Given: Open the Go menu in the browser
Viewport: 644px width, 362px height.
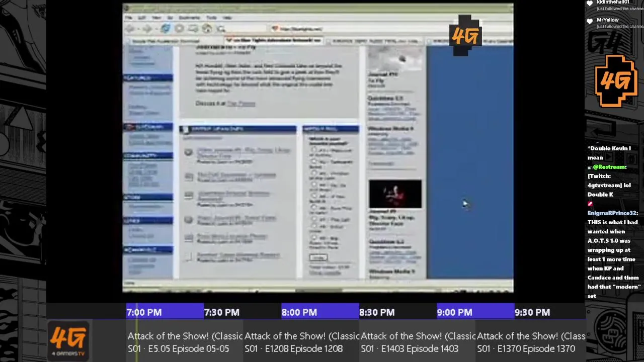Looking at the screenshot, I should [x=170, y=18].
